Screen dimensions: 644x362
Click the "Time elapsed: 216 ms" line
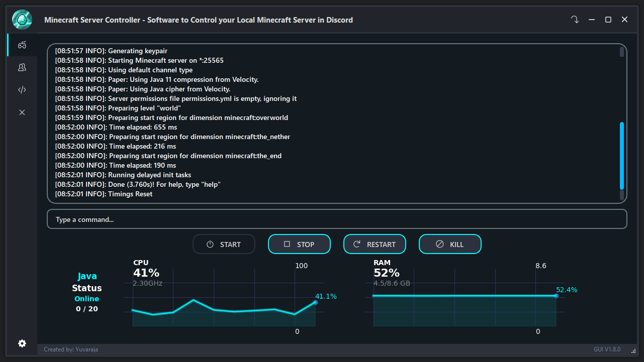click(116, 146)
